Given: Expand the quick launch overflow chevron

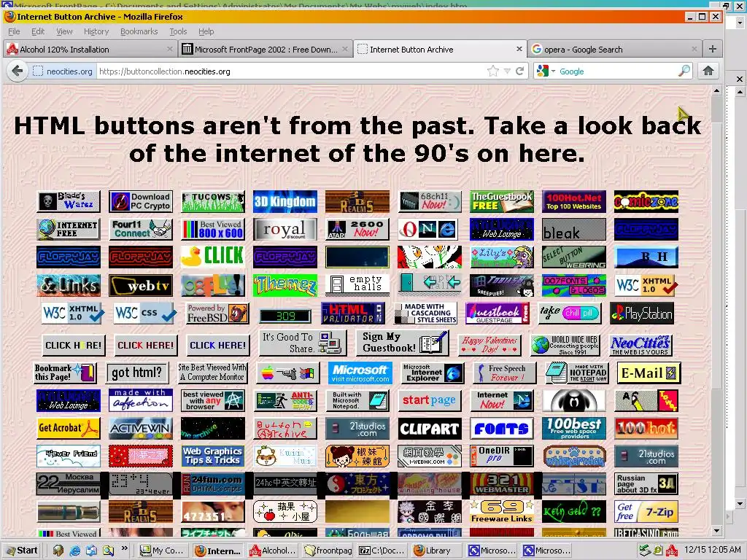Looking at the screenshot, I should pos(125,548).
